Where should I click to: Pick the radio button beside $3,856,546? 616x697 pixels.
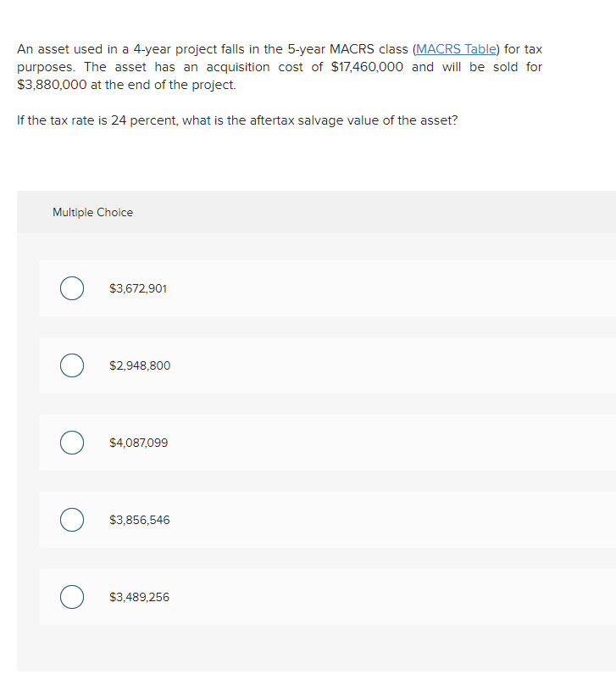pyautogui.click(x=72, y=520)
